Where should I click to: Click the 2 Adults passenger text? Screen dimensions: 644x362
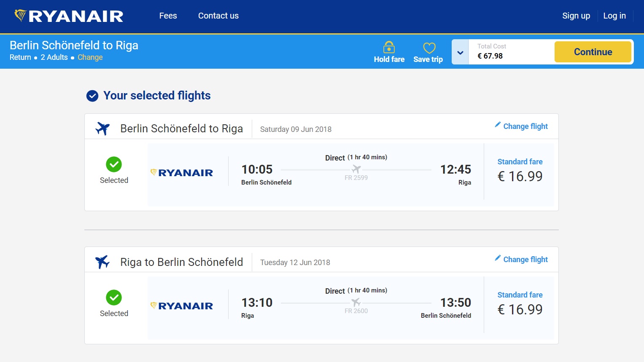tap(54, 57)
